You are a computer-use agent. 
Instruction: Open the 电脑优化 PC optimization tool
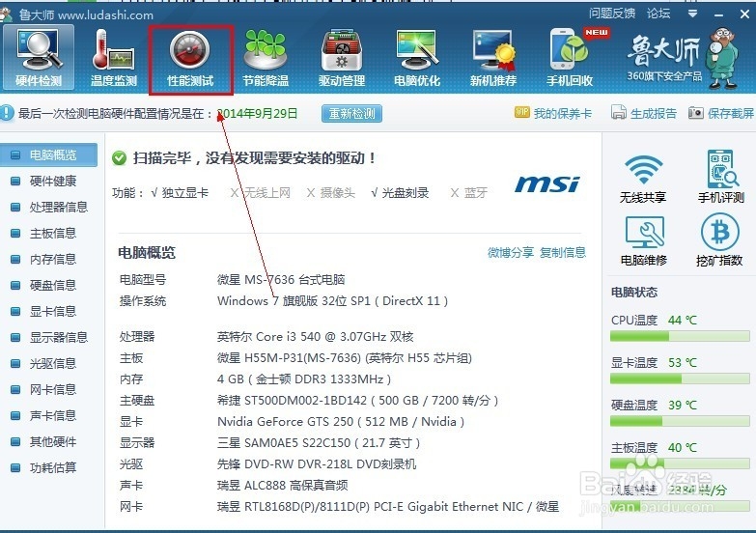pyautogui.click(x=417, y=57)
